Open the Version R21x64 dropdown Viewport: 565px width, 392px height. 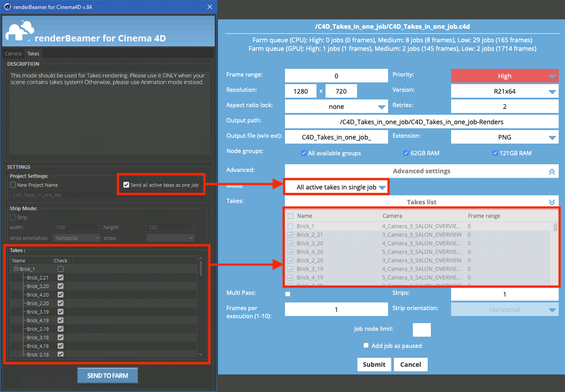click(505, 91)
